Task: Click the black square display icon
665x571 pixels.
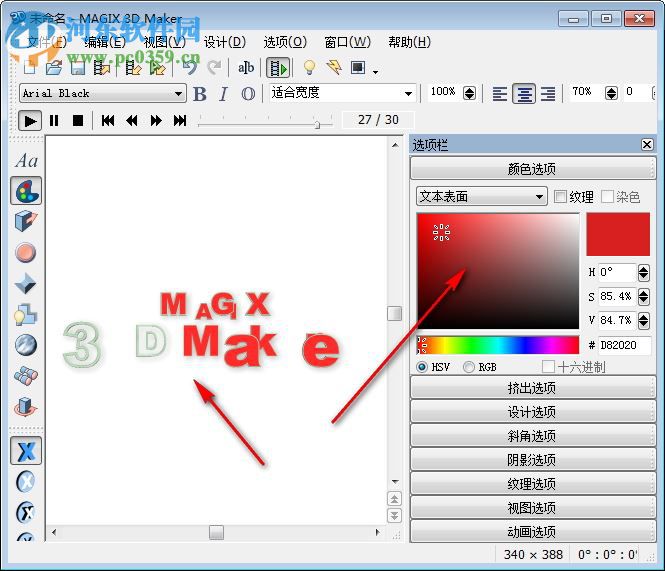Action: (358, 67)
